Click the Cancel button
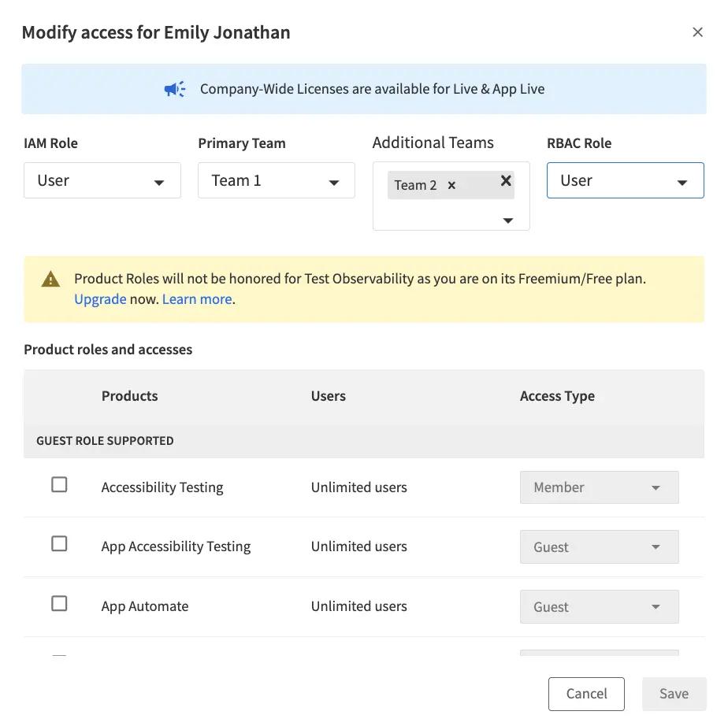 586,694
